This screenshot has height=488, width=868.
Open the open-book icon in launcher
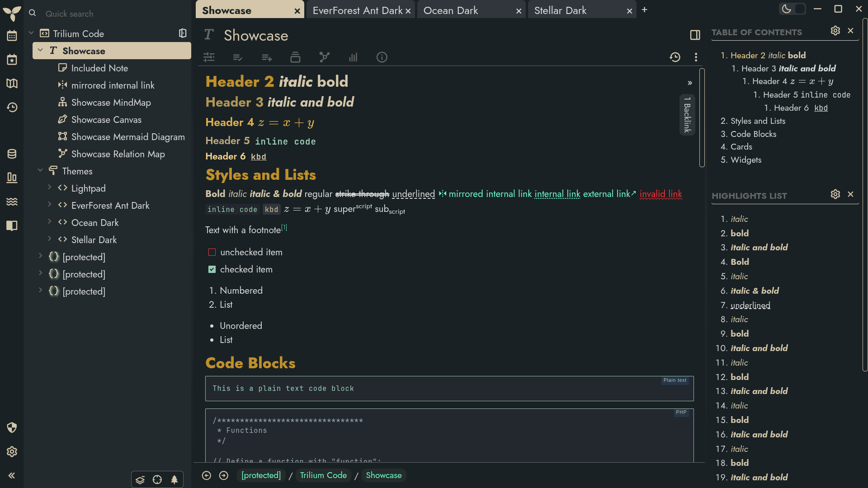click(12, 225)
